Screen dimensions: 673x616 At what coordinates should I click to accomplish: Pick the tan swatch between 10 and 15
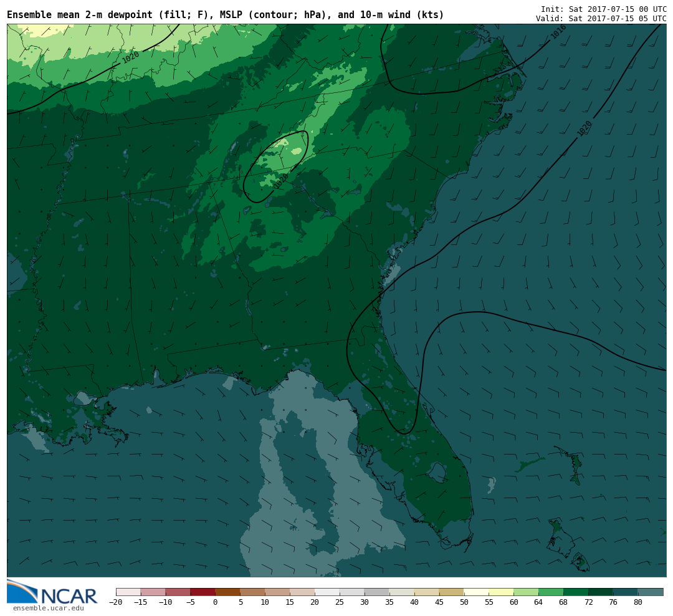click(277, 592)
